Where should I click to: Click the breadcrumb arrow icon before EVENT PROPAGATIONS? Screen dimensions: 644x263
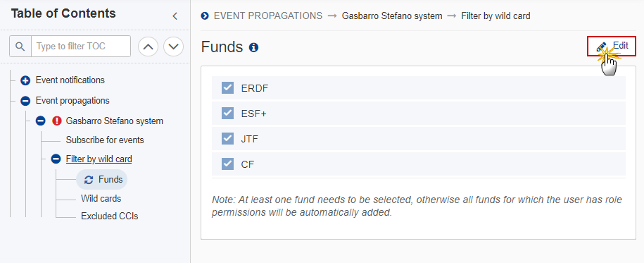pos(205,16)
